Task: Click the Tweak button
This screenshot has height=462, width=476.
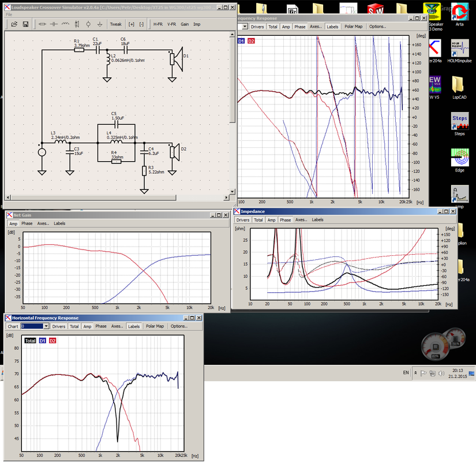Action: pyautogui.click(x=115, y=24)
